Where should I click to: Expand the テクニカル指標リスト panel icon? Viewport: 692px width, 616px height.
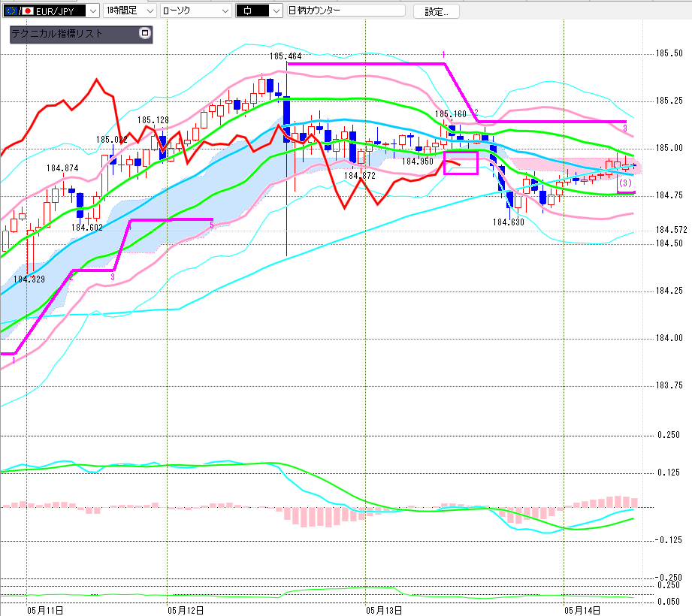[145, 33]
